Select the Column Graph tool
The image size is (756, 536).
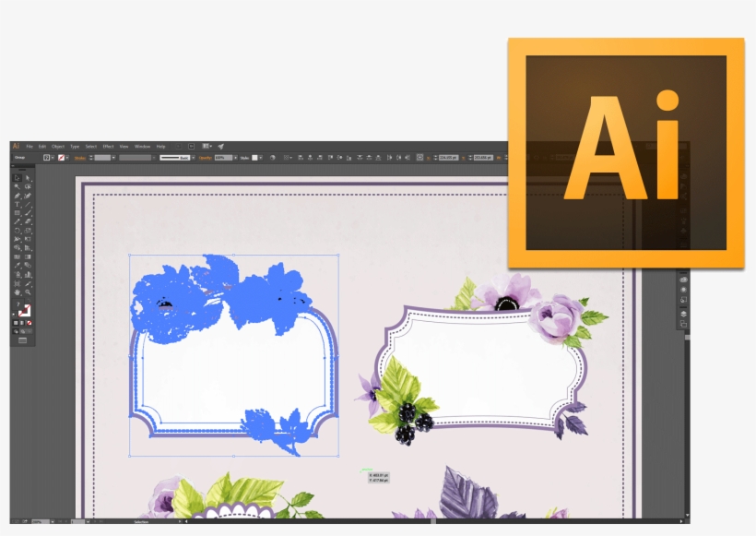click(x=28, y=274)
